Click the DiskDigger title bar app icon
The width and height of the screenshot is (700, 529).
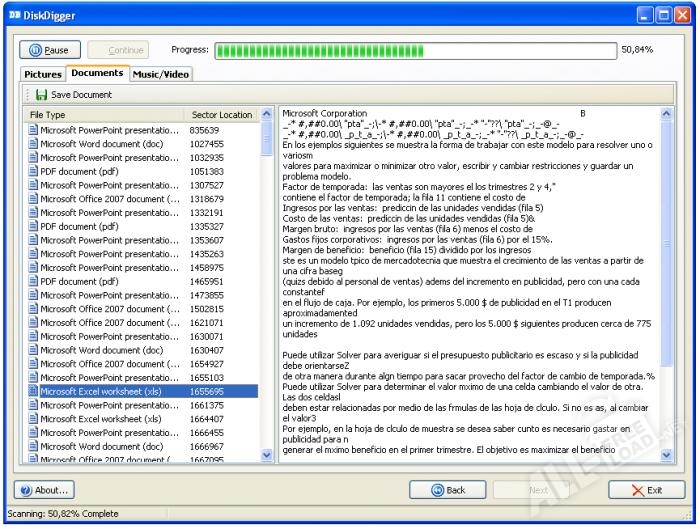pos(12,15)
